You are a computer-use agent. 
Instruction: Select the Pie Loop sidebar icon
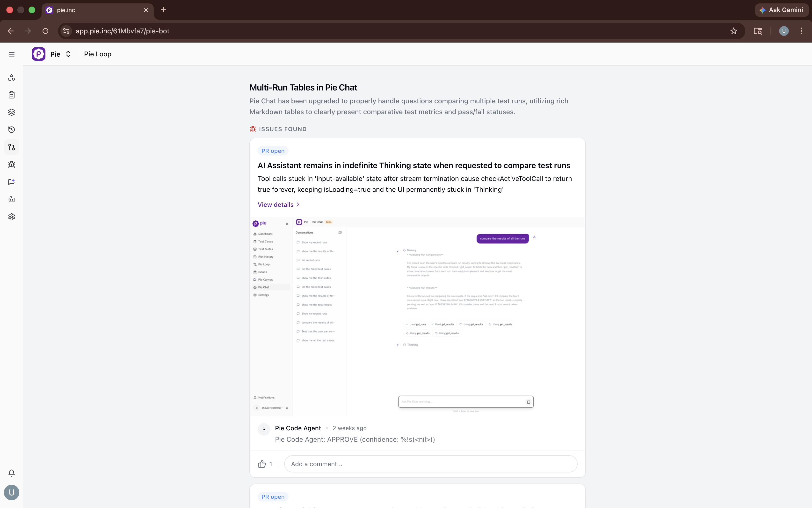(x=11, y=147)
